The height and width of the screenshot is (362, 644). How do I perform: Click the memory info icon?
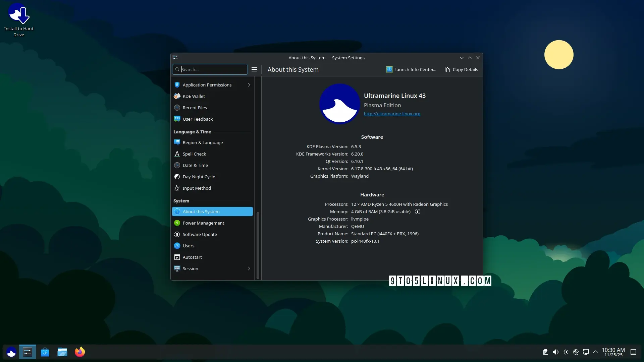[418, 212]
